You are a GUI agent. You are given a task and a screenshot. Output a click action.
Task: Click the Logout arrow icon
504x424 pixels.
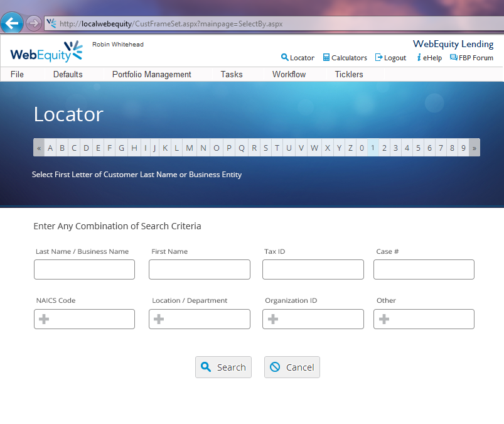(378, 58)
